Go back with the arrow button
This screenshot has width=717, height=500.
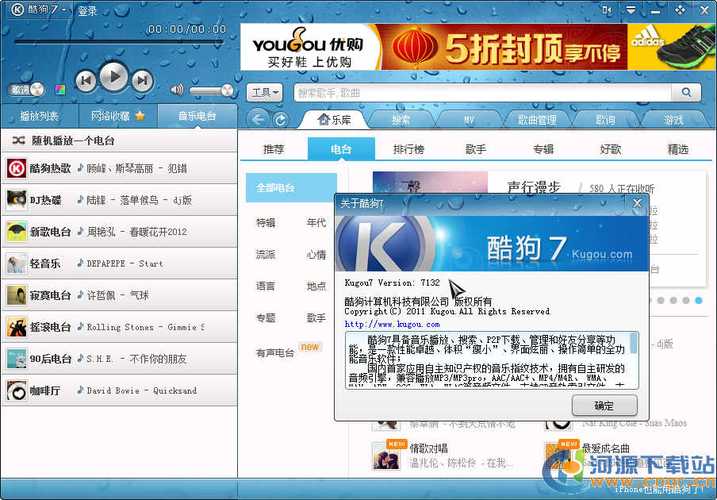258,119
